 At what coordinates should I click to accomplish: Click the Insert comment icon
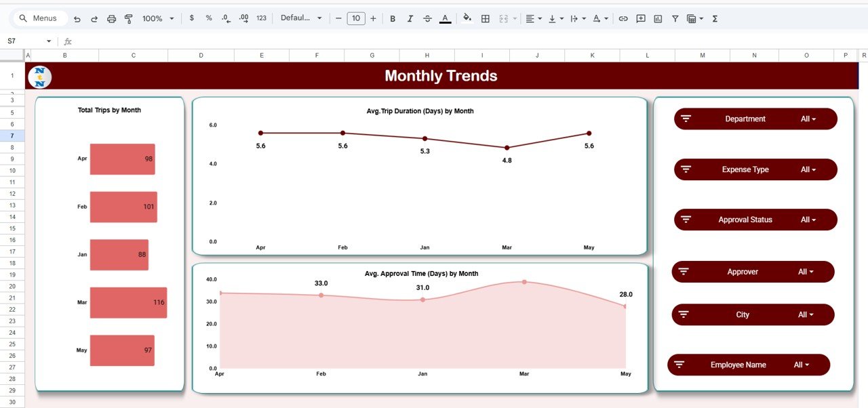click(640, 18)
